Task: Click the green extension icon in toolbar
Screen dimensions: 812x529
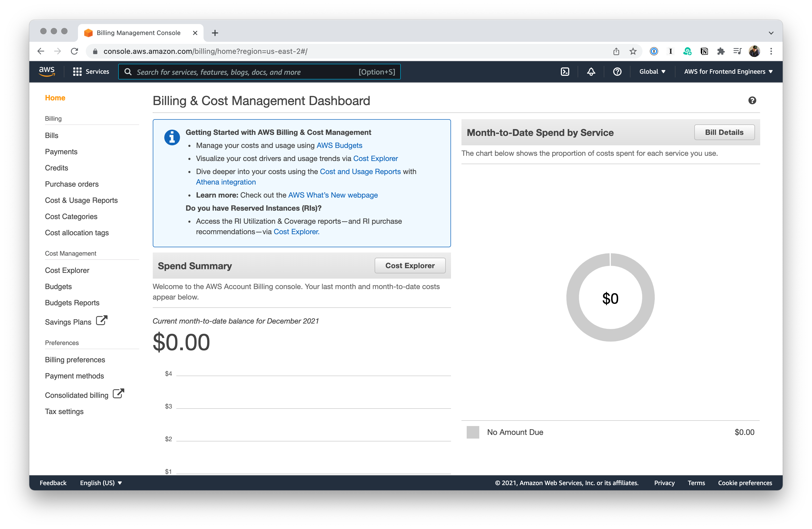Action: click(x=687, y=51)
